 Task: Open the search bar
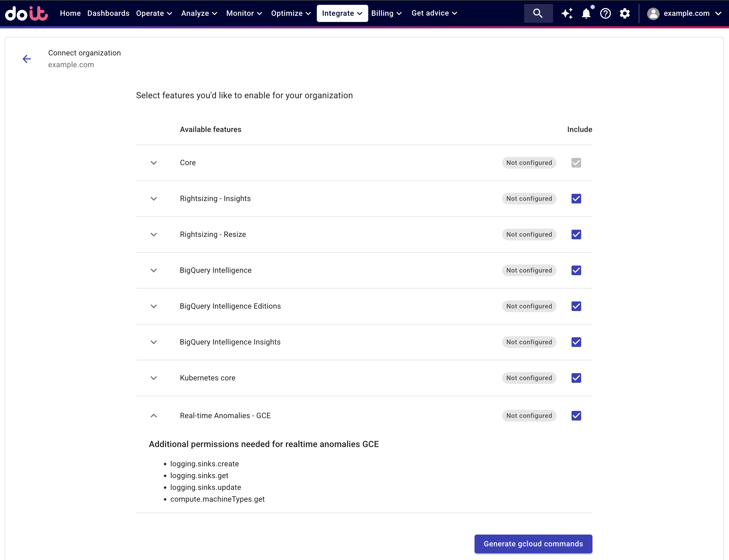(538, 13)
